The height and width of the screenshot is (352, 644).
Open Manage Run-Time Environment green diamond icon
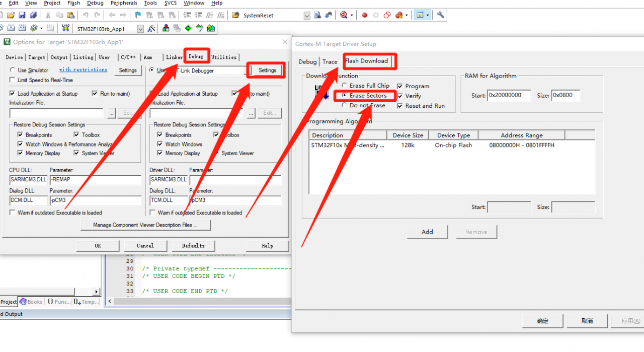188,29
